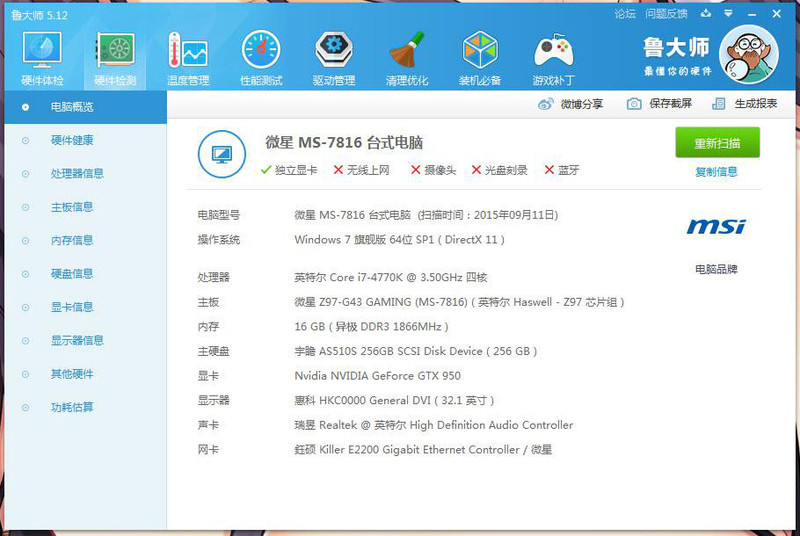Open the title bar dropdown menu arrow
The height and width of the screenshot is (536, 800).
coord(729,14)
